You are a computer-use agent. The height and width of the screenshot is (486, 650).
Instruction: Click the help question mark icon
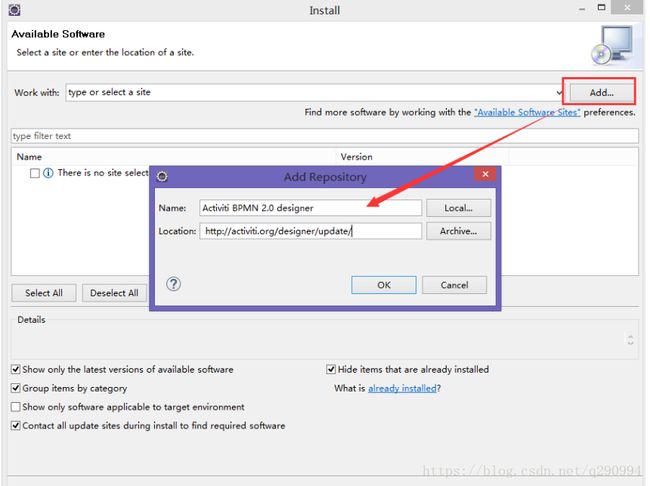click(x=173, y=284)
